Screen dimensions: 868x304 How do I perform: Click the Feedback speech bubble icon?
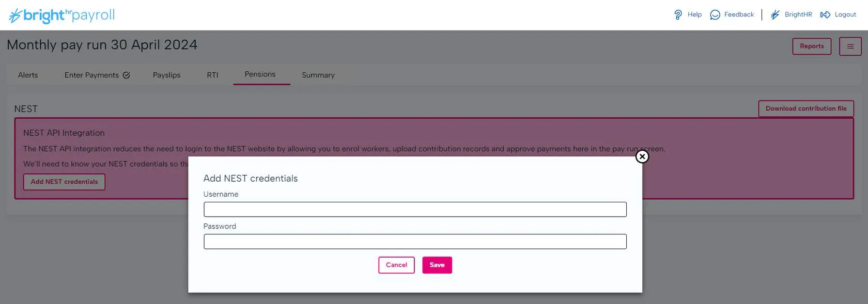coord(715,15)
